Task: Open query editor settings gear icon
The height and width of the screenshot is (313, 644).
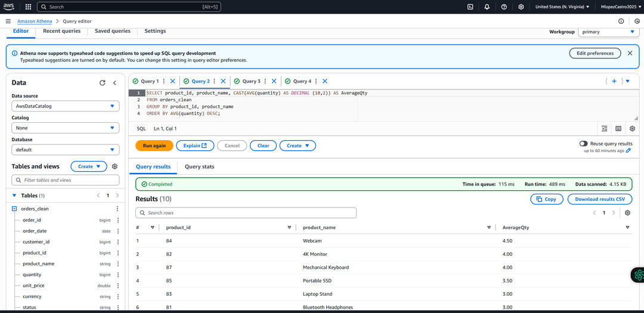Action: pos(632,128)
